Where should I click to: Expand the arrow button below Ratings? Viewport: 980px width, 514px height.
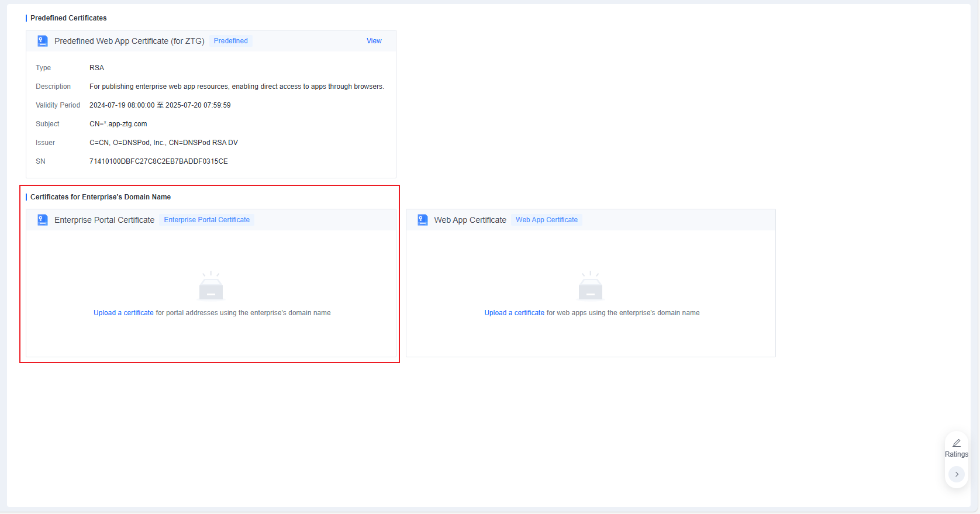[957, 474]
